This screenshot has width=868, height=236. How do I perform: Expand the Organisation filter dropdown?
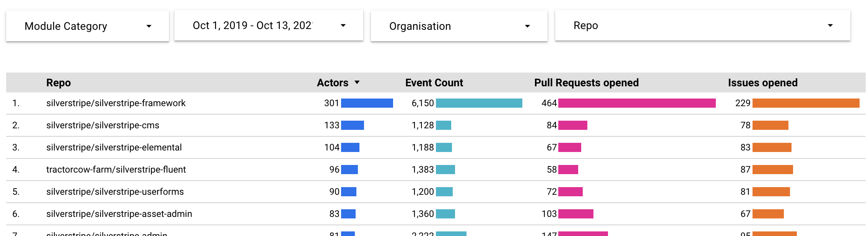point(459,26)
